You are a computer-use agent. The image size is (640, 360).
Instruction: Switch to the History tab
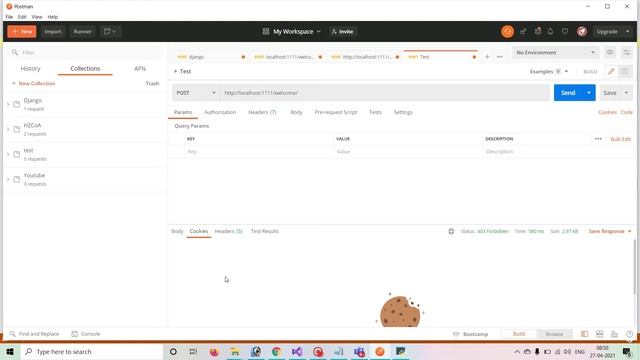click(30, 69)
